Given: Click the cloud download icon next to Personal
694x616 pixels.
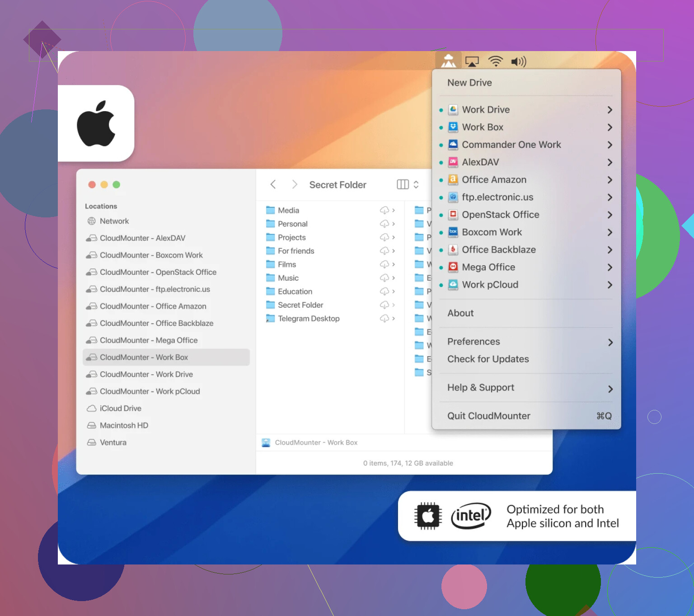Looking at the screenshot, I should (385, 224).
